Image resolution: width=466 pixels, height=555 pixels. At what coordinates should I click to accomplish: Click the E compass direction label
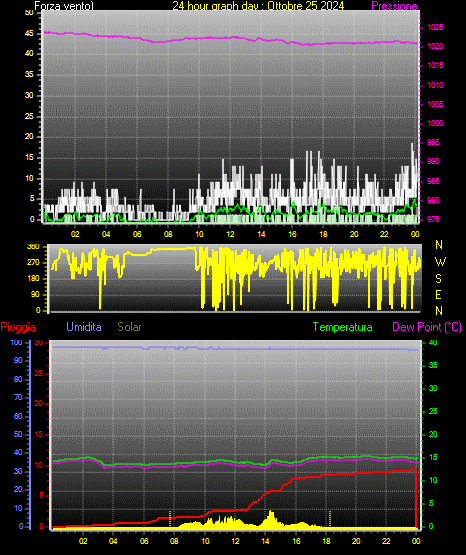pos(438,294)
